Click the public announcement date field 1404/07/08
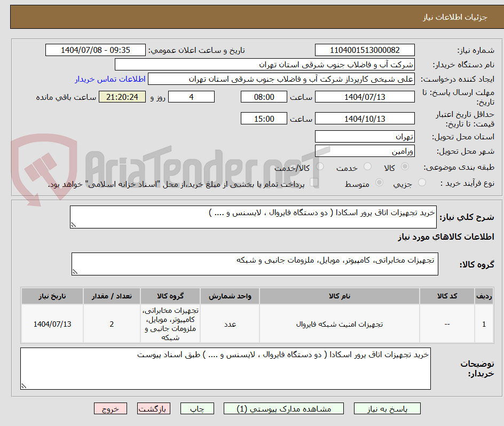Screen dimensions: 504x426 pyautogui.click(x=95, y=49)
